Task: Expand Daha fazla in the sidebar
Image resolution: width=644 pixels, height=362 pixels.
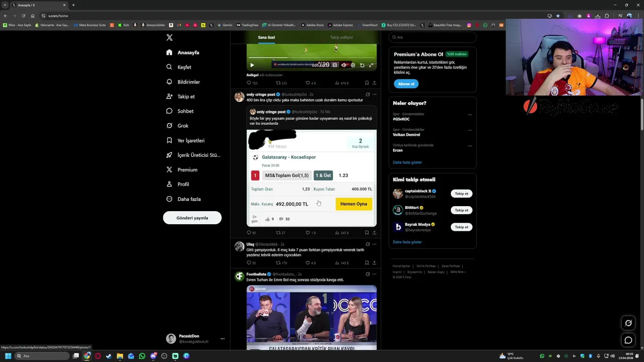Action: (184, 199)
